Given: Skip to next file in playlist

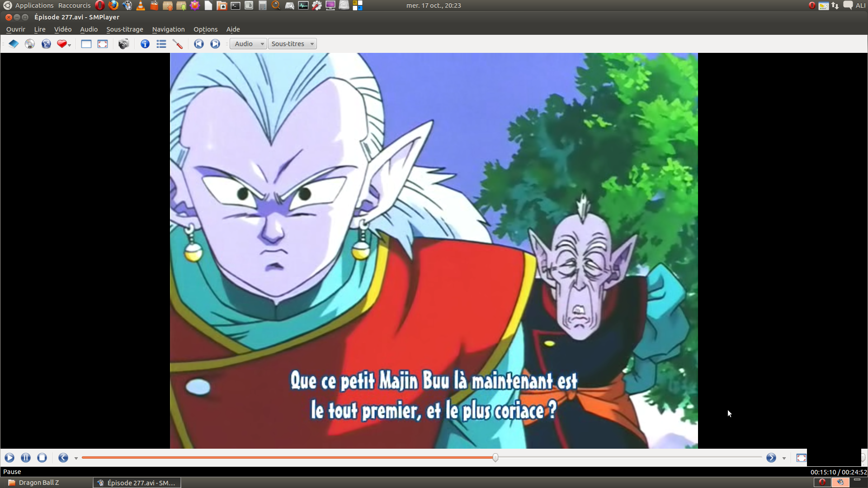Looking at the screenshot, I should click(x=215, y=44).
